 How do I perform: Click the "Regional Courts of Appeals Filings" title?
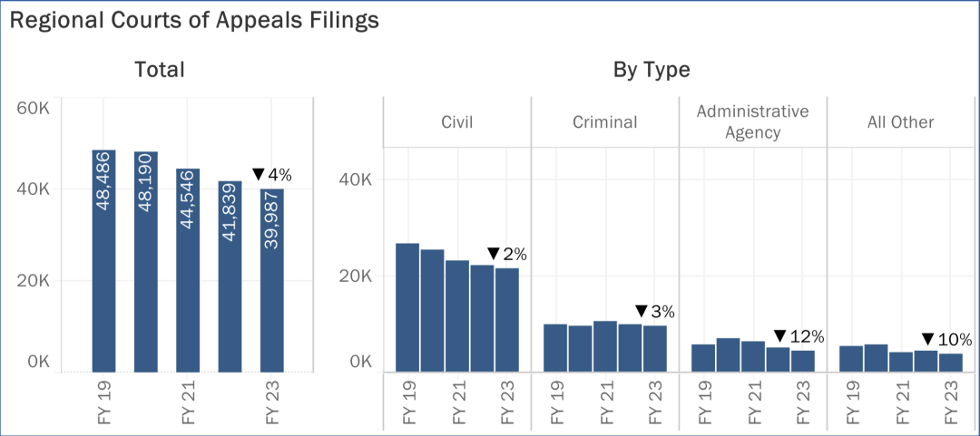click(194, 20)
